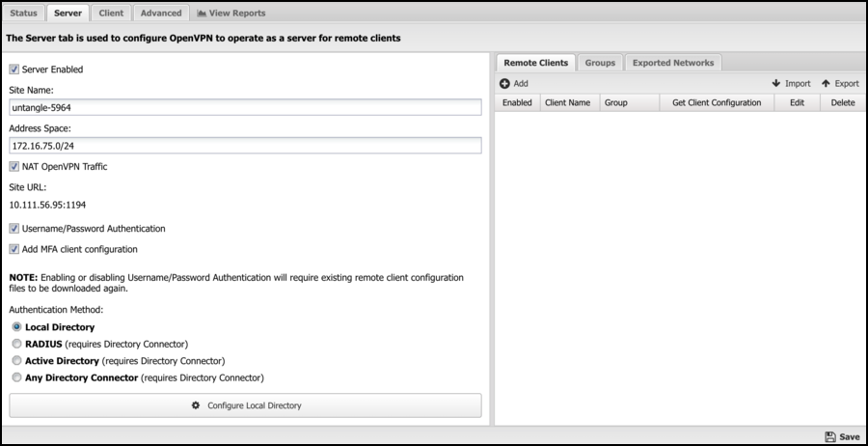The height and width of the screenshot is (446, 868).
Task: Open the Advanced tab
Action: click(161, 13)
